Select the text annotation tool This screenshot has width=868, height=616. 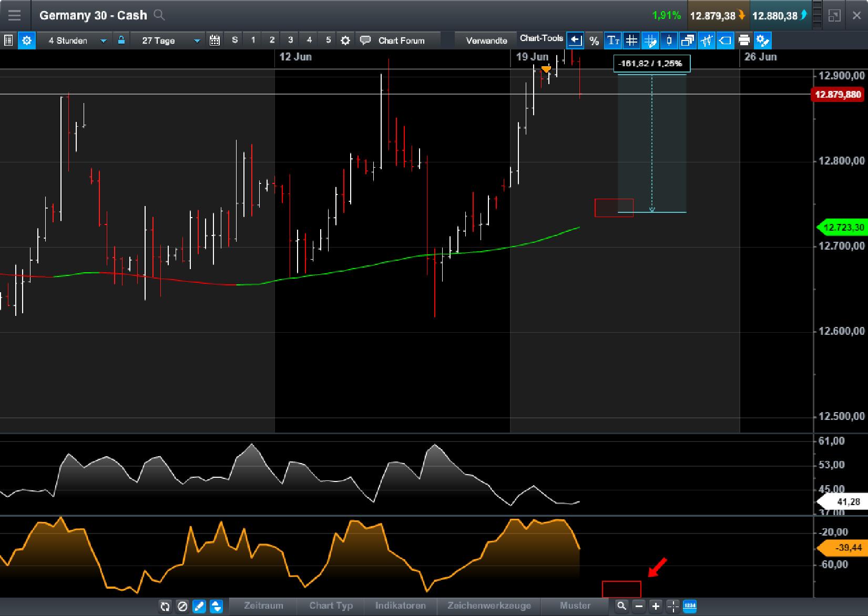point(612,40)
